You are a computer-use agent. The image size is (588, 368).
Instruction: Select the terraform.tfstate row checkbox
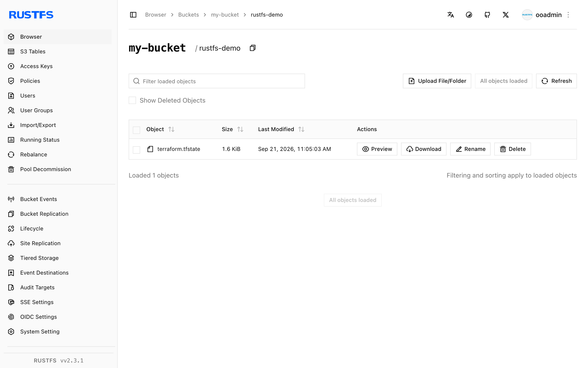(x=136, y=150)
